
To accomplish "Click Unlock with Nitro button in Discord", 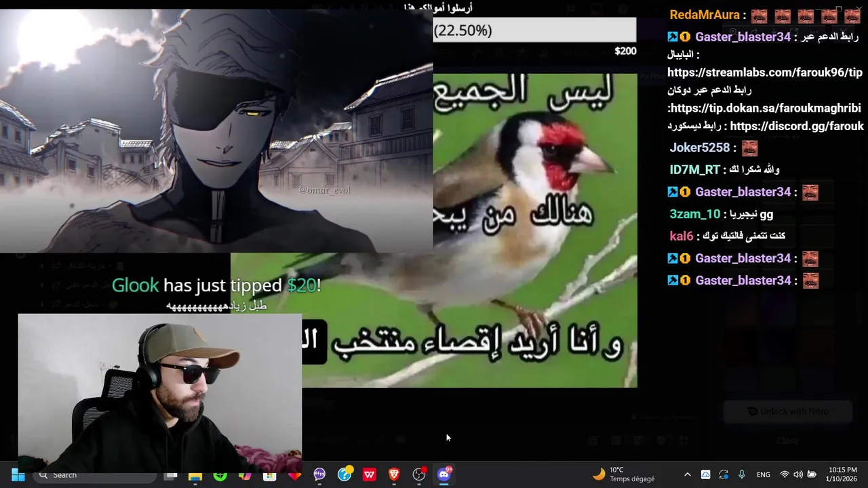I will pos(788,411).
